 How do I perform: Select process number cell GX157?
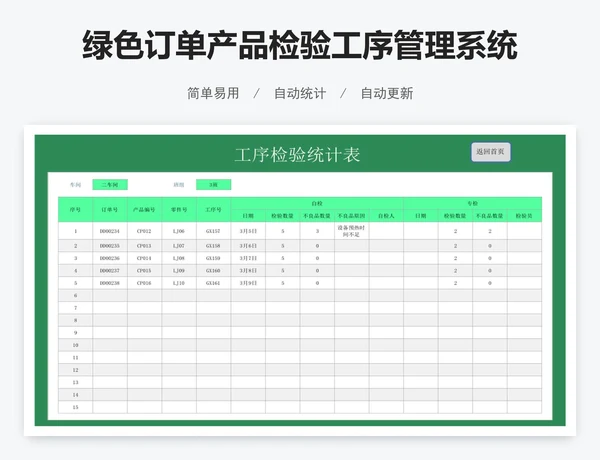click(214, 231)
